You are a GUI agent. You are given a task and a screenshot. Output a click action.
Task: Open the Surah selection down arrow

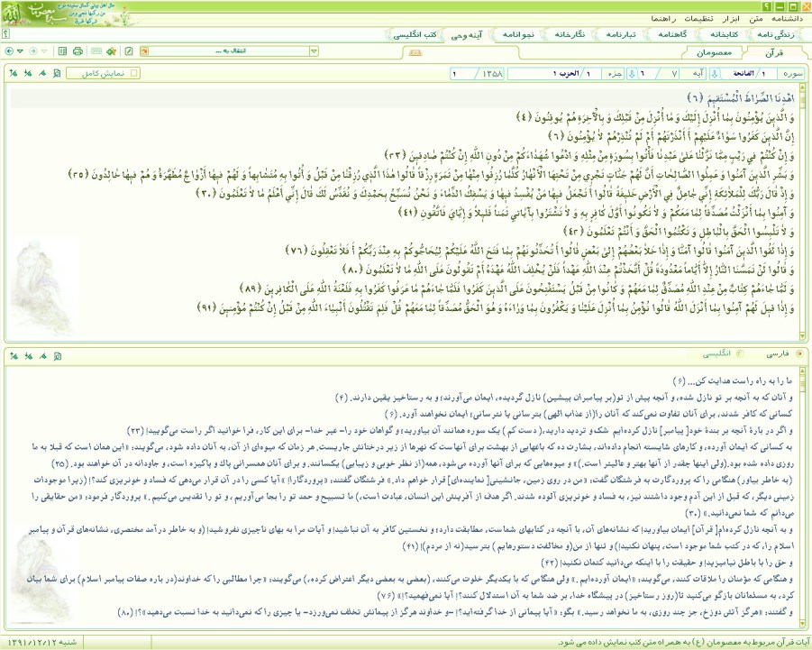pos(715,74)
